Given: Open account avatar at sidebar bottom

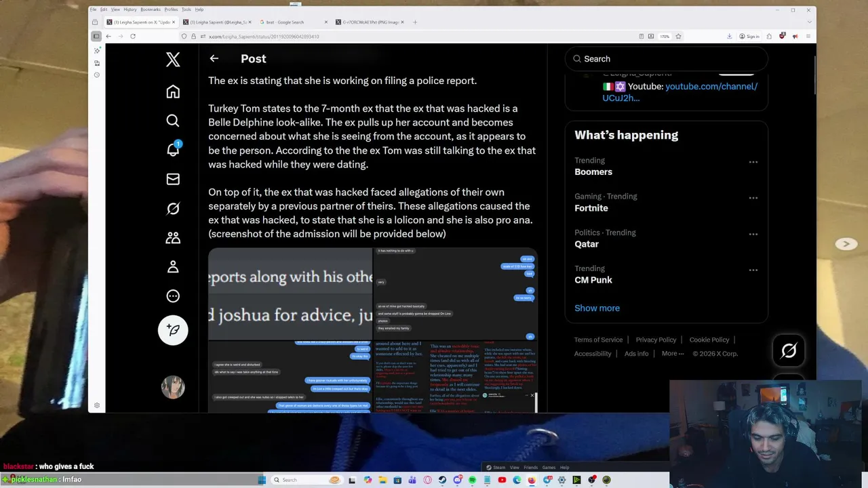Looking at the screenshot, I should point(173,387).
